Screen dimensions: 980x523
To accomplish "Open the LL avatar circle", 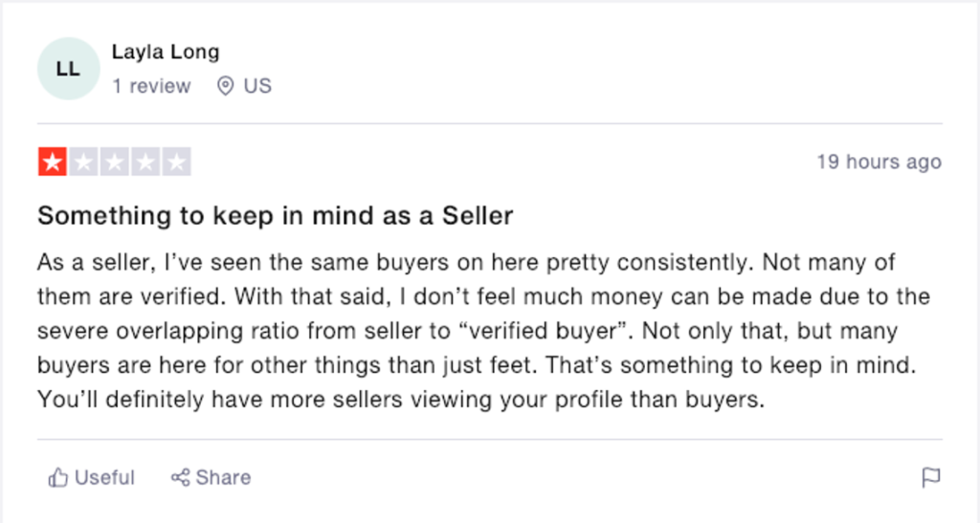I will point(69,69).
